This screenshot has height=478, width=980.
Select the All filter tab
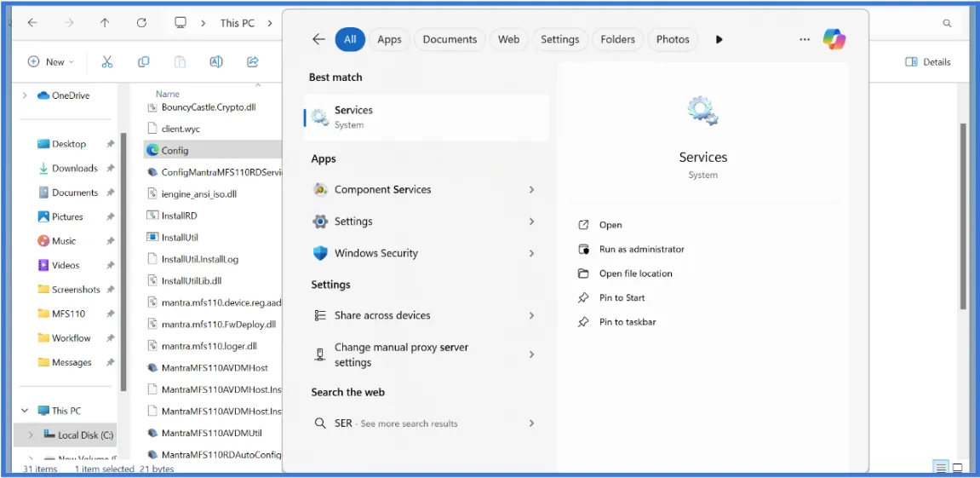350,39
